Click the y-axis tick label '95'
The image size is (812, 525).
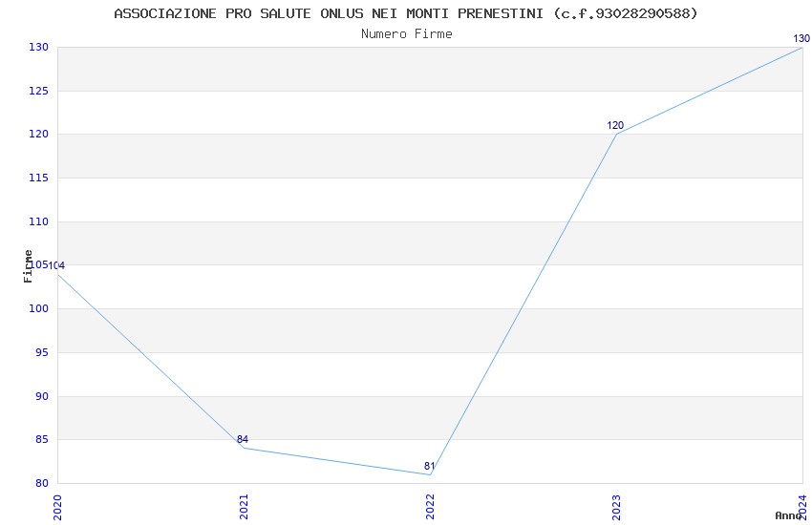point(42,353)
